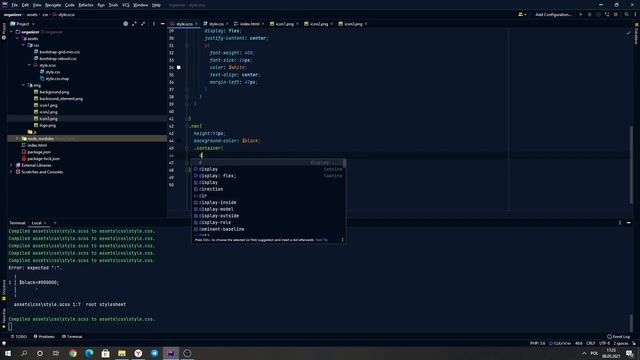
Task: Click the Search Everywhere magnifier icon
Action: tap(626, 15)
